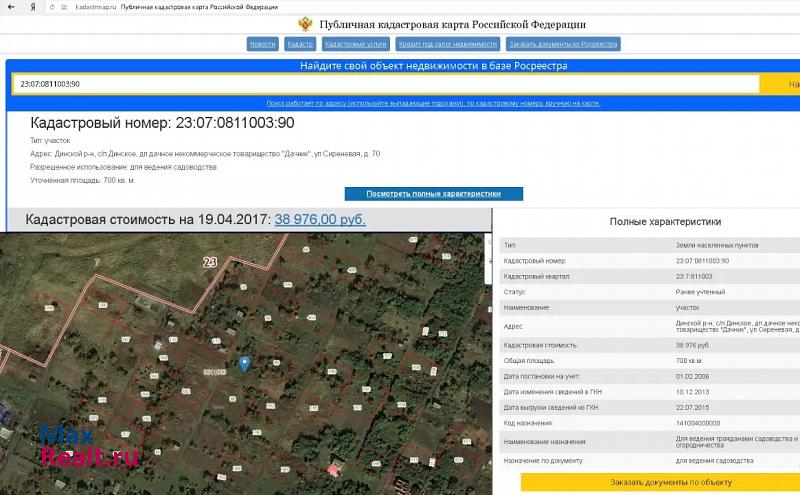Click the region 23 label on map
The width and height of the screenshot is (800, 495).
[x=210, y=263]
